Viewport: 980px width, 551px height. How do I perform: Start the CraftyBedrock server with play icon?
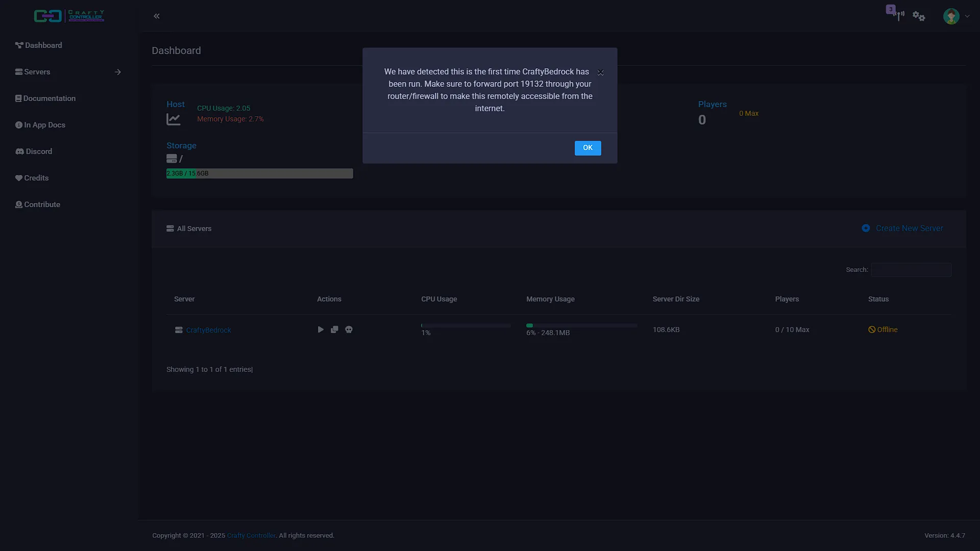321,330
